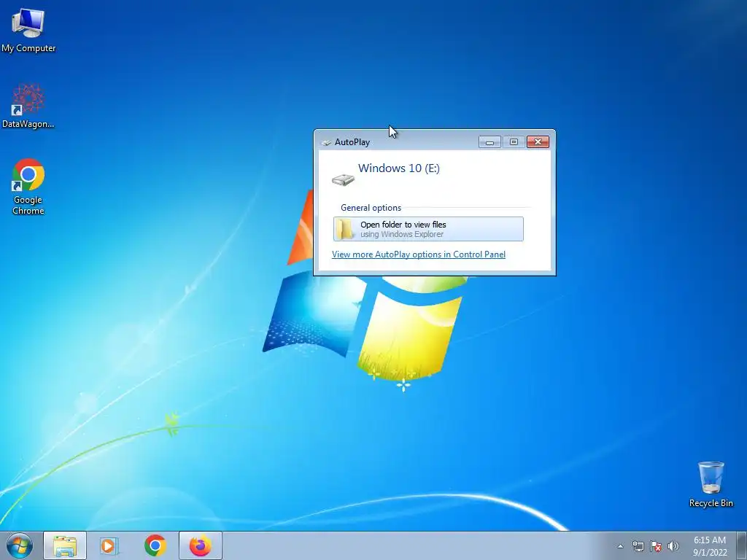Open the clock showing 6:15 AM

[x=710, y=546]
